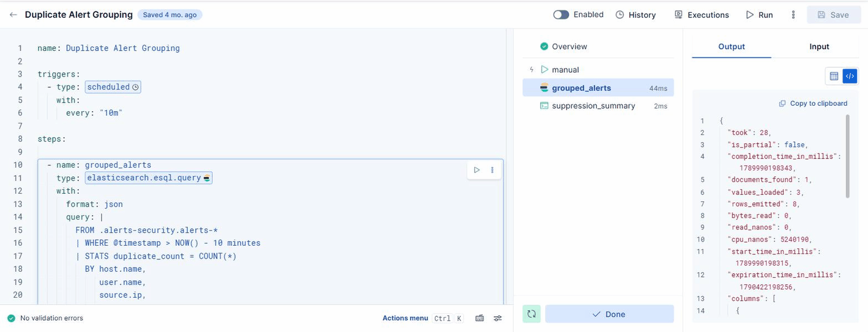Click the green check icon beside Overview
Screen dimensions: 868x332
point(544,47)
